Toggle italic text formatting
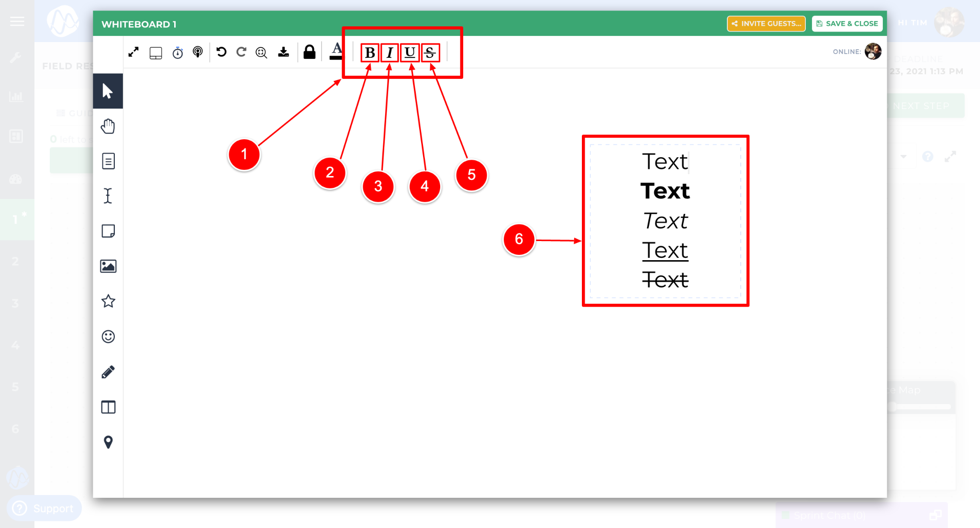The height and width of the screenshot is (528, 980). click(x=390, y=53)
